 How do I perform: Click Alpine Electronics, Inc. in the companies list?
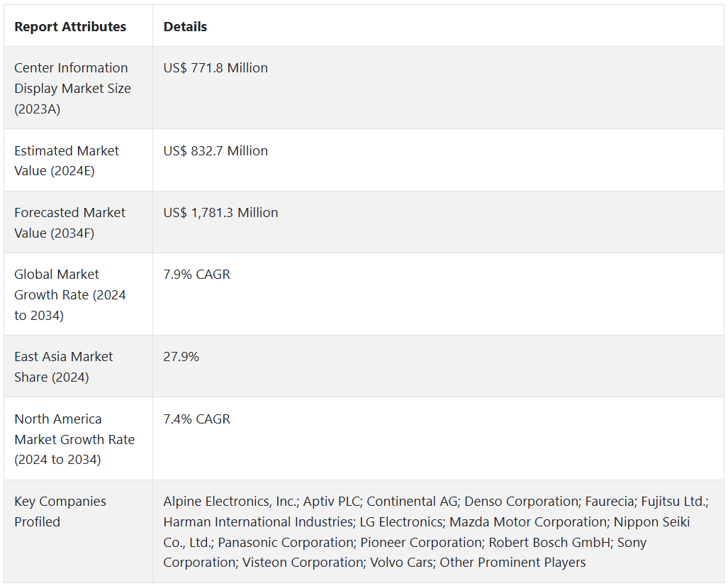pyautogui.click(x=230, y=502)
